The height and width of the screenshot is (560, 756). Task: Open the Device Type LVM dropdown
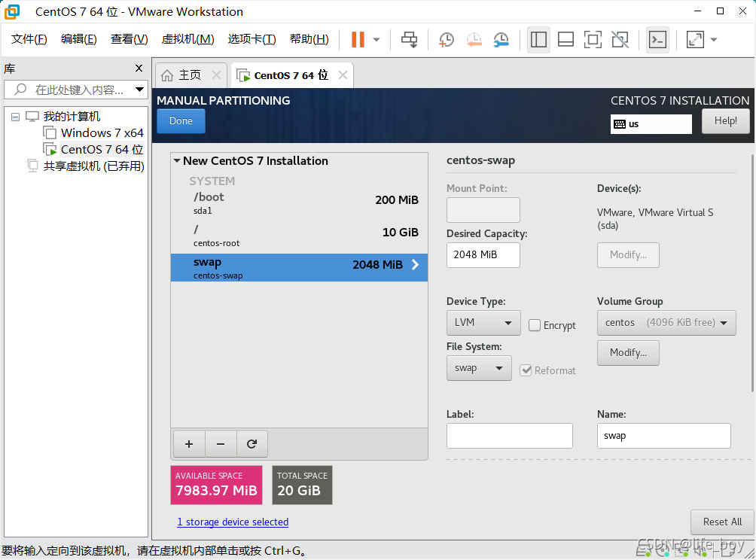point(483,323)
